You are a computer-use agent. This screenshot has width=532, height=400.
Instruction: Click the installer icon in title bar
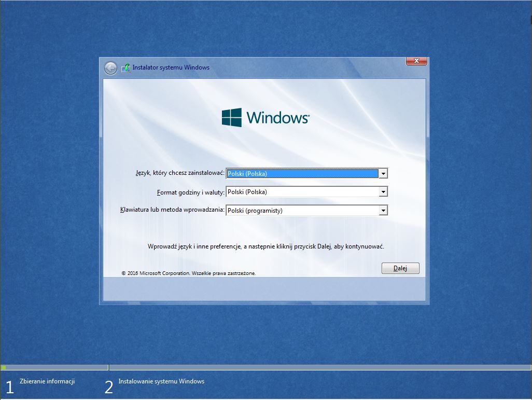(125, 68)
